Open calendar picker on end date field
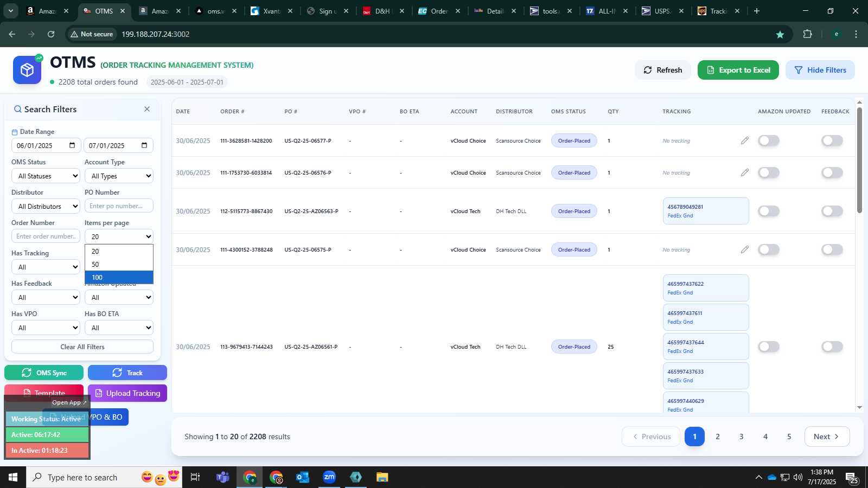The width and height of the screenshot is (868, 488). pos(144,145)
